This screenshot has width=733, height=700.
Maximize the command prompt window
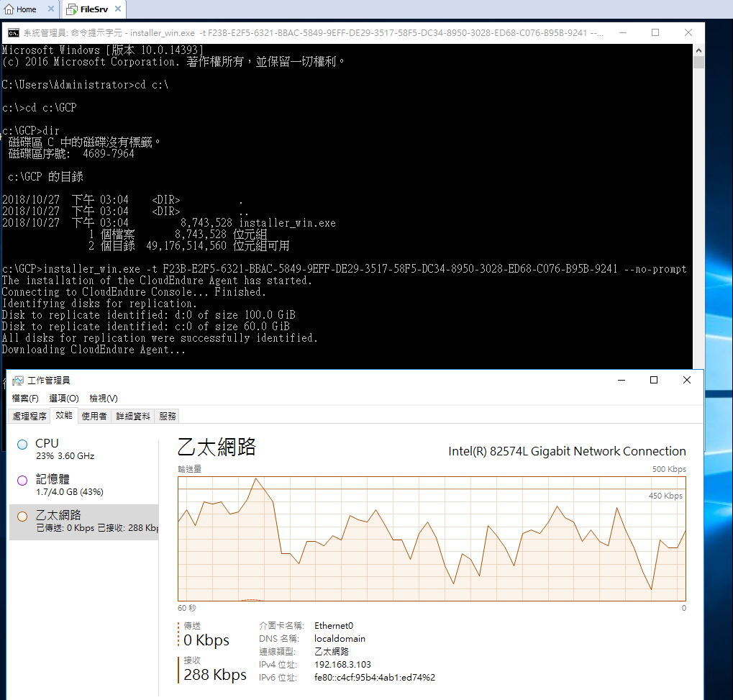click(x=655, y=32)
